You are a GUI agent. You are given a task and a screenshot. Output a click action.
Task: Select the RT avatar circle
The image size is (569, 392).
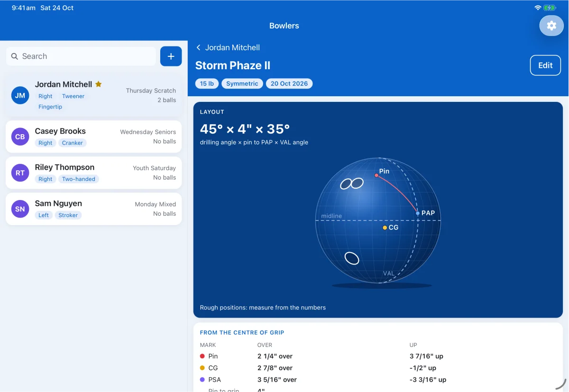click(x=20, y=173)
